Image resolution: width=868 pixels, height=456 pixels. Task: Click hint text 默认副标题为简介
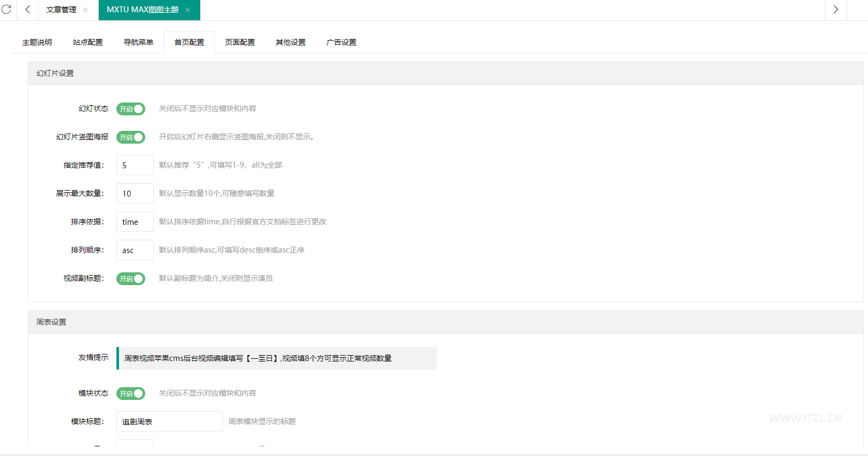216,278
